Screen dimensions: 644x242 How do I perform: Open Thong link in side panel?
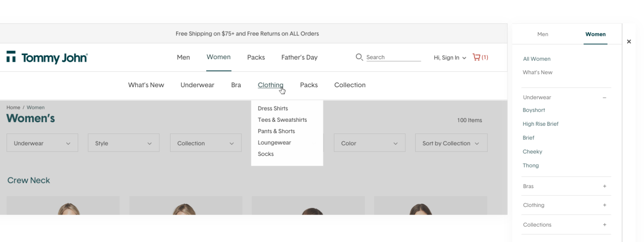[x=531, y=166]
